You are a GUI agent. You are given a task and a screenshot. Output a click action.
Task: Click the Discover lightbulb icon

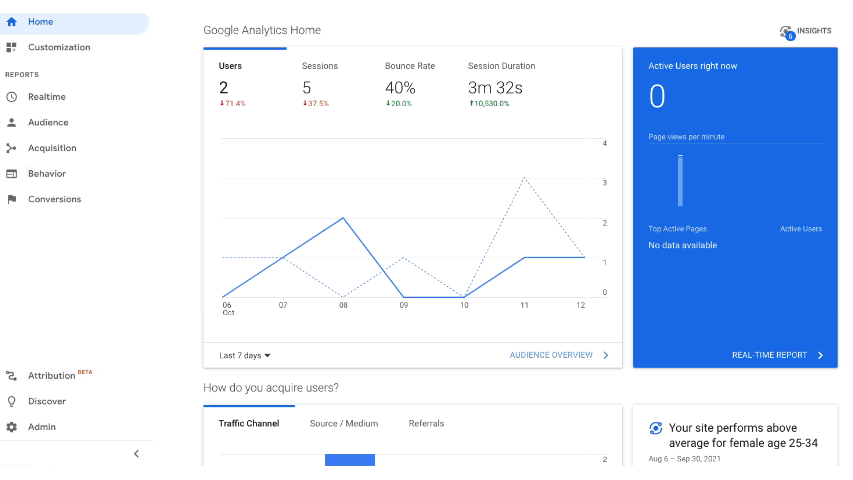11,401
